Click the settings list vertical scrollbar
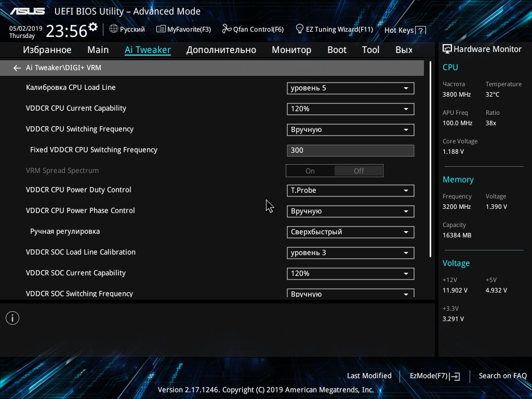 pos(430,159)
